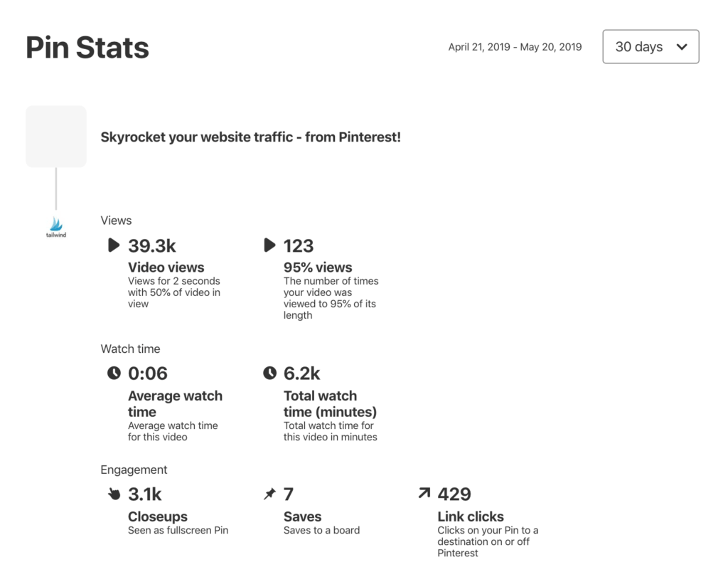The image size is (728, 567).
Task: Click the clock icon beside 6.2k
Action: tap(269, 373)
